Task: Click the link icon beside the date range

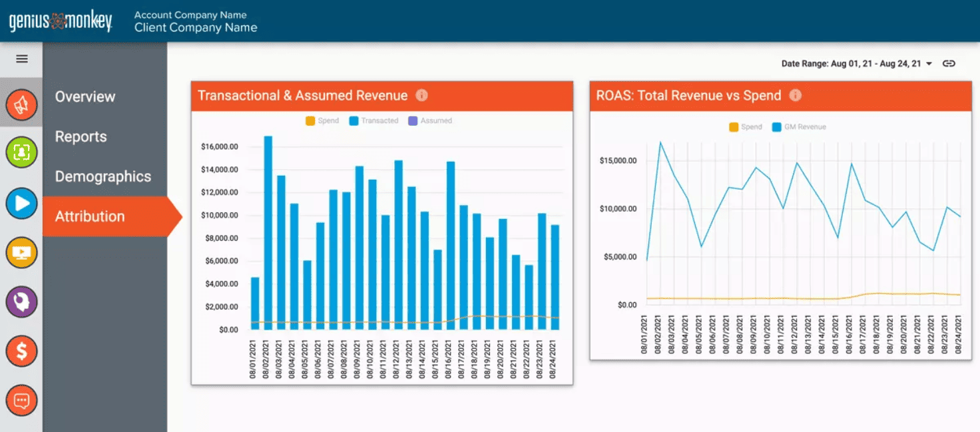Action: (949, 63)
